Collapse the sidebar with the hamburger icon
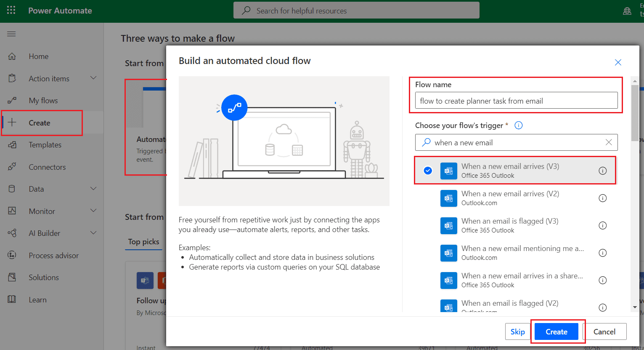Viewport: 644px width, 350px height. (x=11, y=34)
